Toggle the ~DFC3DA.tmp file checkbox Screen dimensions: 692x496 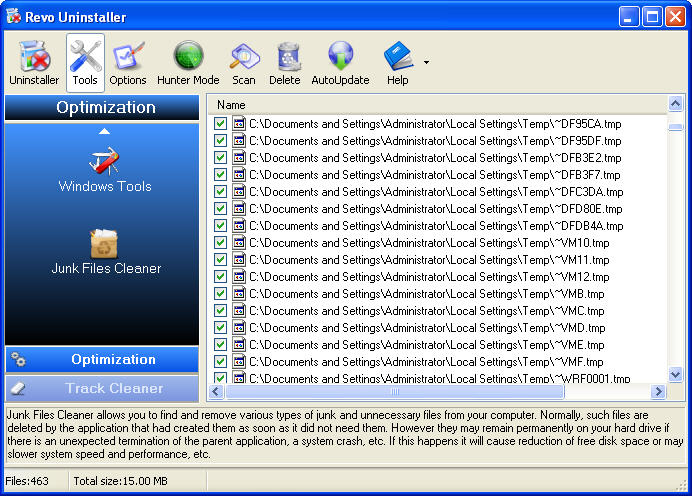click(221, 192)
